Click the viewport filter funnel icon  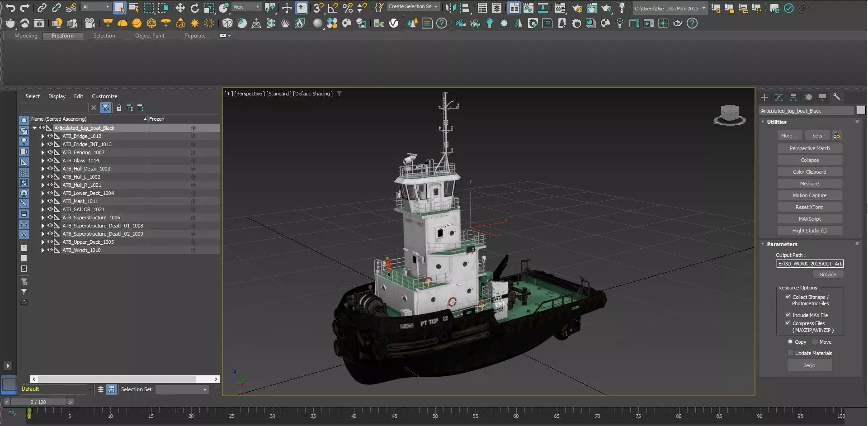tap(340, 94)
